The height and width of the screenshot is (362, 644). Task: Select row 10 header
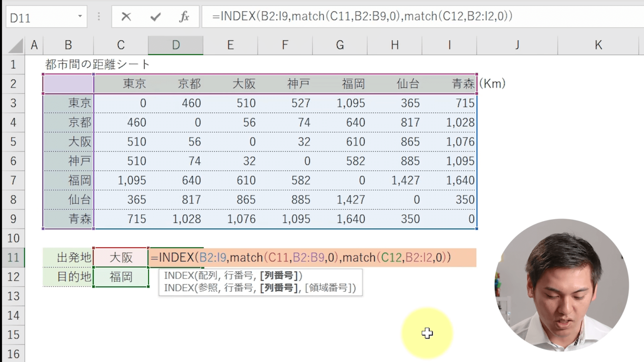[x=13, y=238]
